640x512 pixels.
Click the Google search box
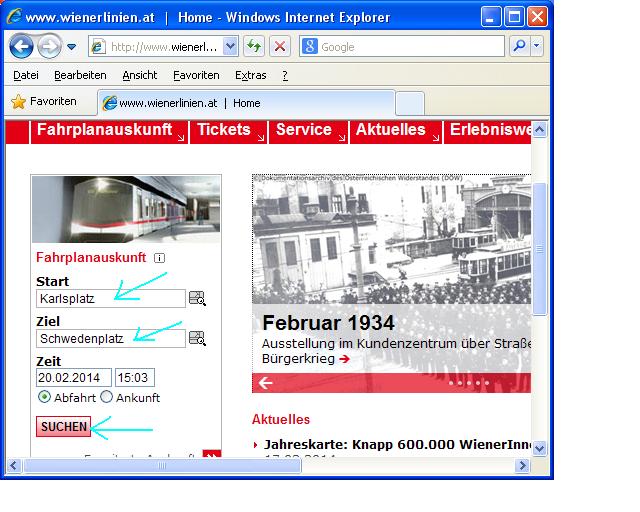coord(402,47)
